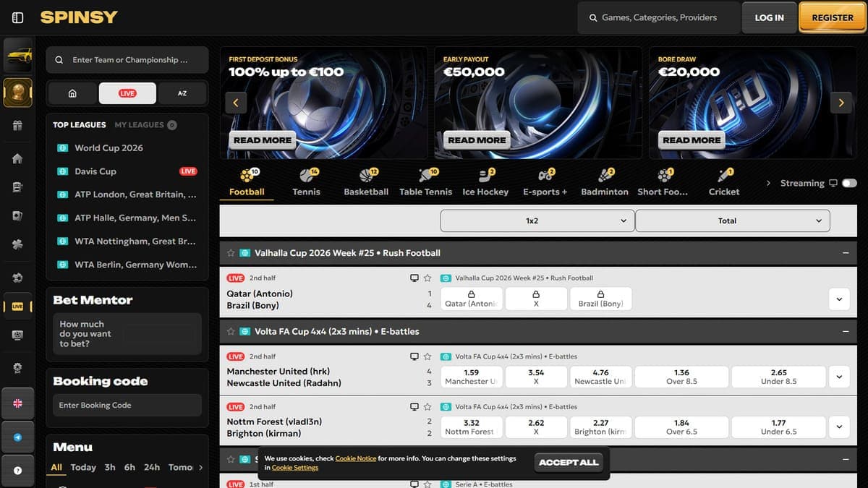This screenshot has height=488, width=868.
Task: Go to the house icon in left sidebar
Action: coord(18,158)
